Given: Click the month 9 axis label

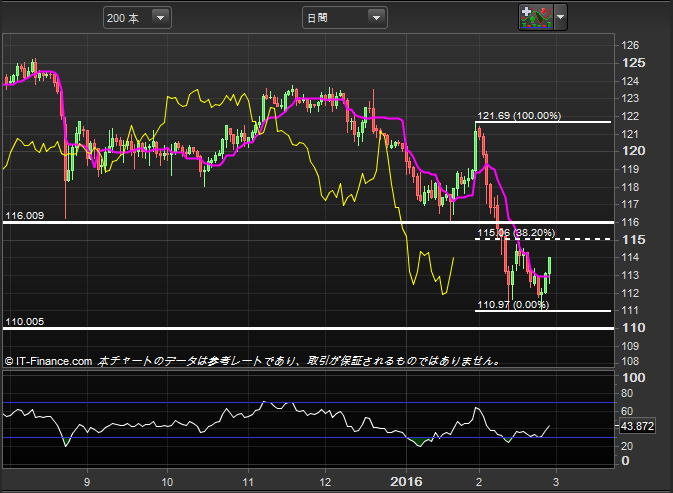Looking at the screenshot, I should [87, 482].
